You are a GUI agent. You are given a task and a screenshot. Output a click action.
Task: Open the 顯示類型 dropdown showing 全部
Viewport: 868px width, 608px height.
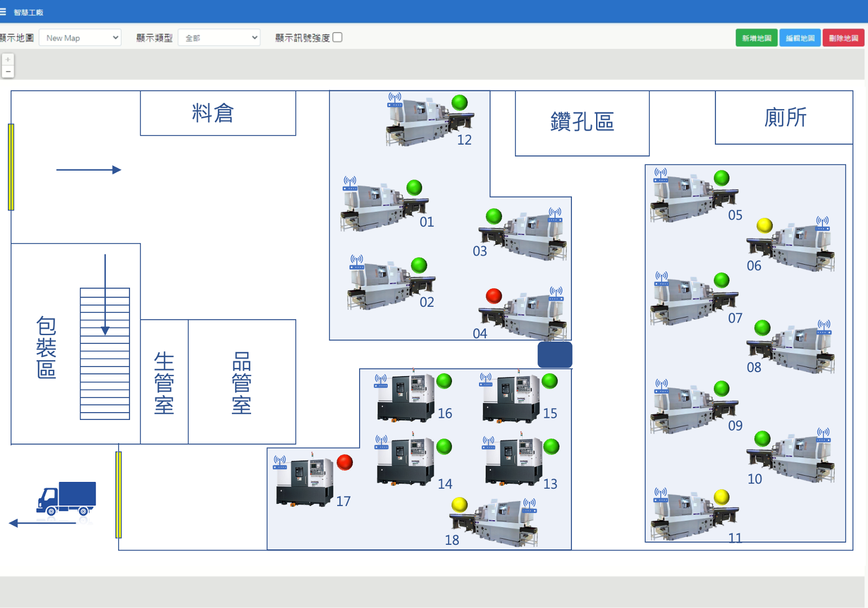219,38
